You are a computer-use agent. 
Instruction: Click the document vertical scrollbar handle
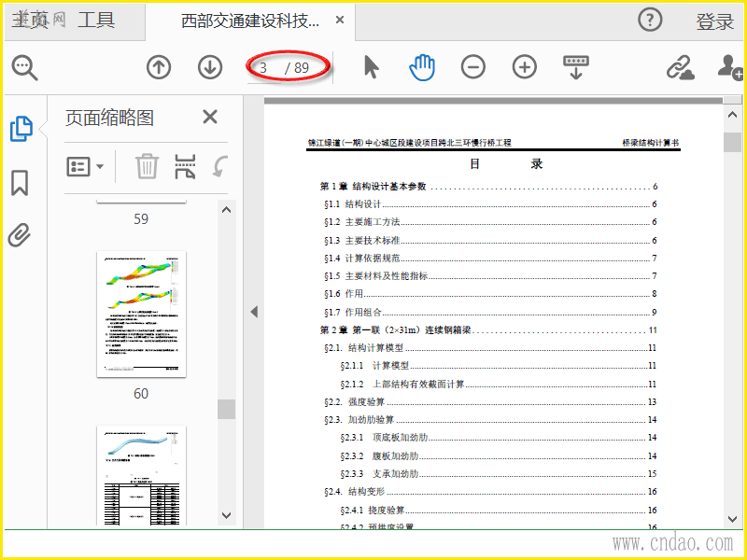coord(733,143)
